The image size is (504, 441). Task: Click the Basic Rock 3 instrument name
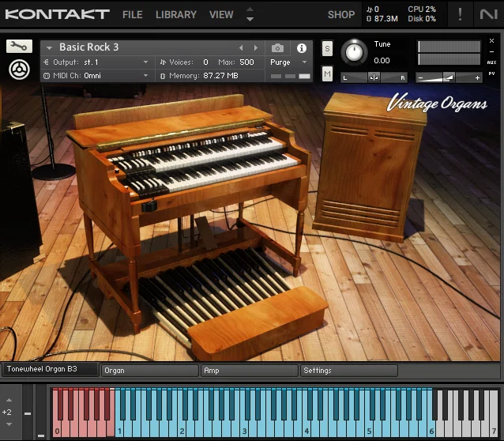point(89,47)
